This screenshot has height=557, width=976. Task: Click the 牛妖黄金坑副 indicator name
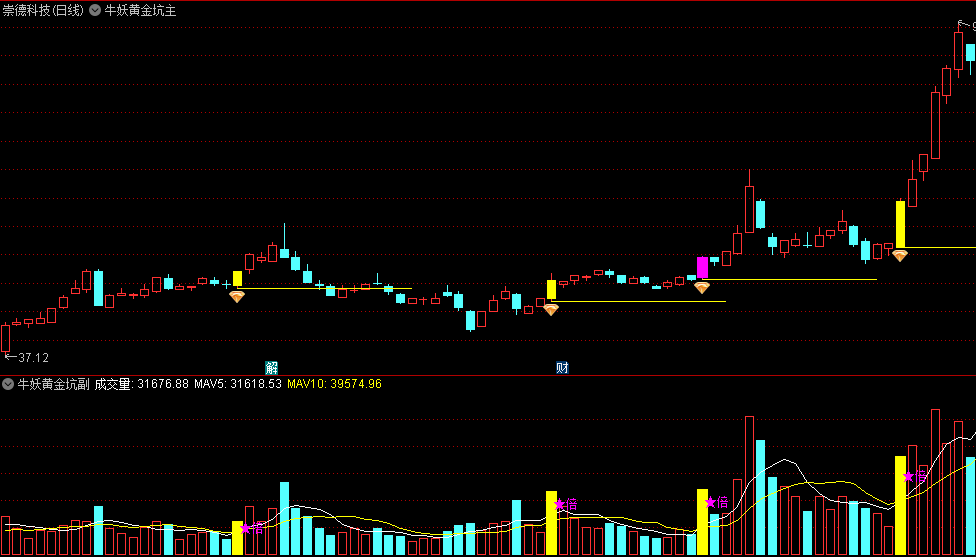coord(52,384)
